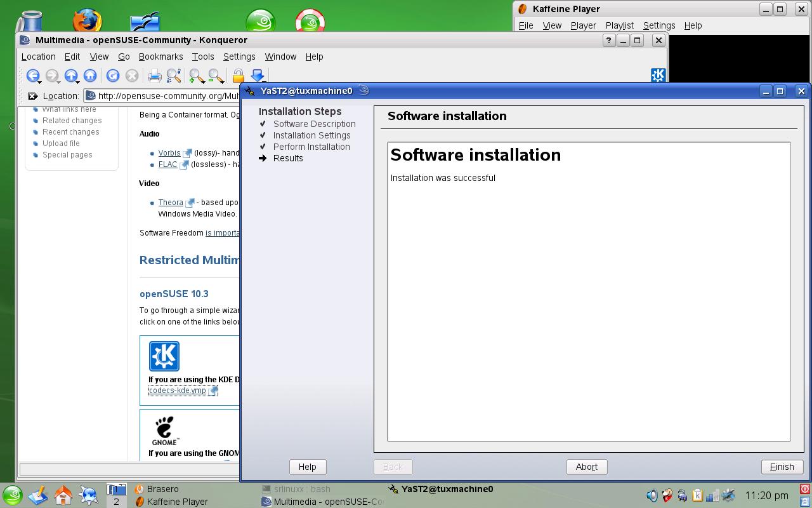Open Konqueror's Location menu
The image size is (812, 508).
point(39,57)
